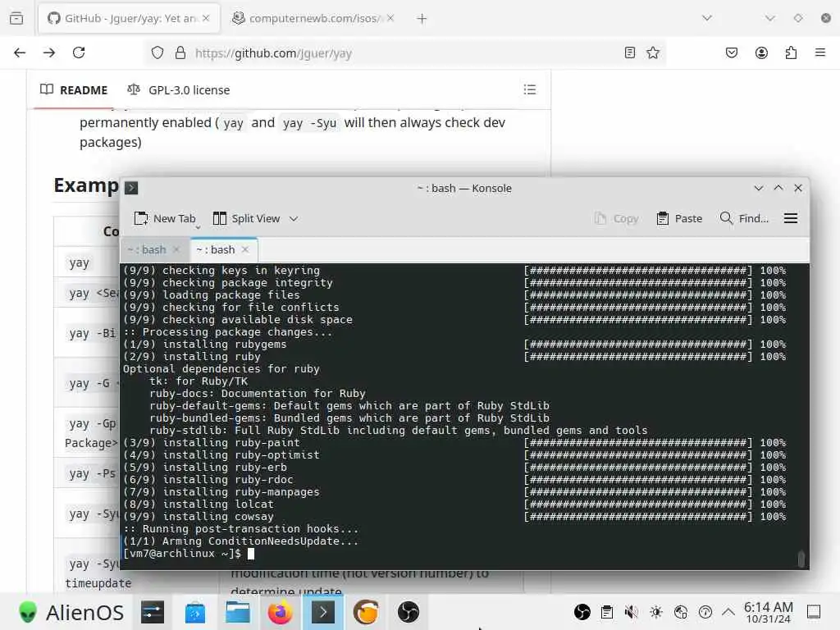The width and height of the screenshot is (840, 630).
Task: Click the terminal prompt line
Action: pyautogui.click(x=189, y=554)
